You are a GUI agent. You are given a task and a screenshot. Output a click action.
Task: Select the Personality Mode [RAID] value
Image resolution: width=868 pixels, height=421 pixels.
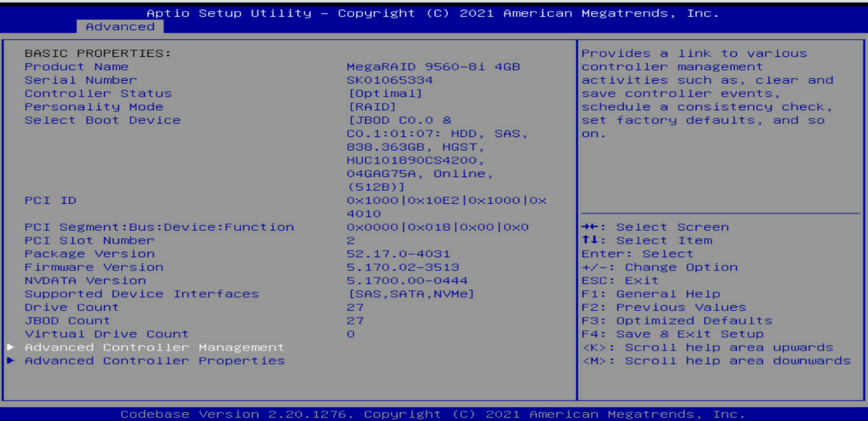(x=372, y=107)
